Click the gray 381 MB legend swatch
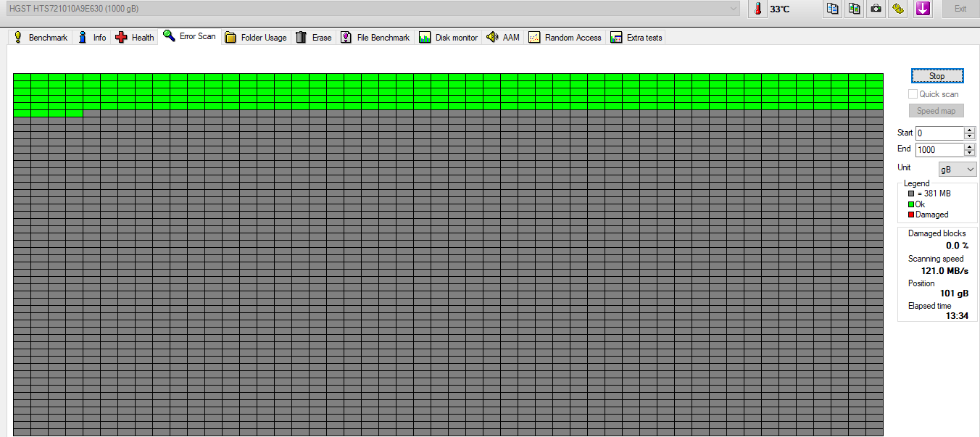This screenshot has height=437, width=980. (911, 194)
